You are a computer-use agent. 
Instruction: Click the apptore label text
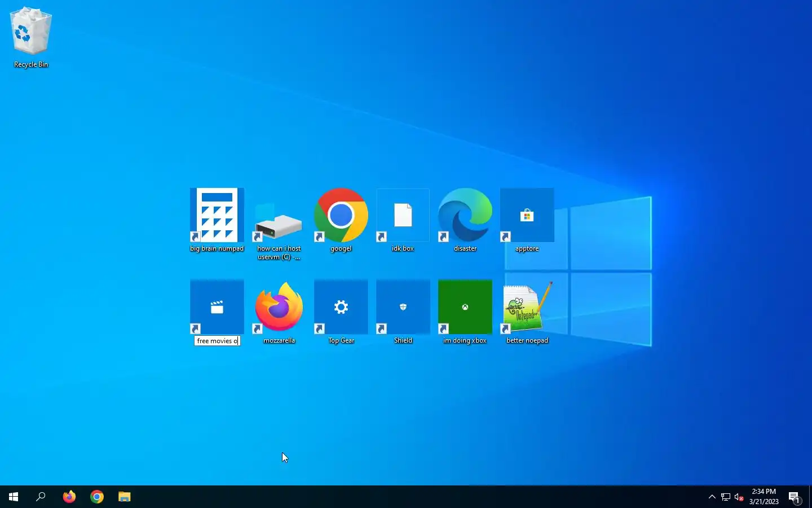tap(527, 248)
